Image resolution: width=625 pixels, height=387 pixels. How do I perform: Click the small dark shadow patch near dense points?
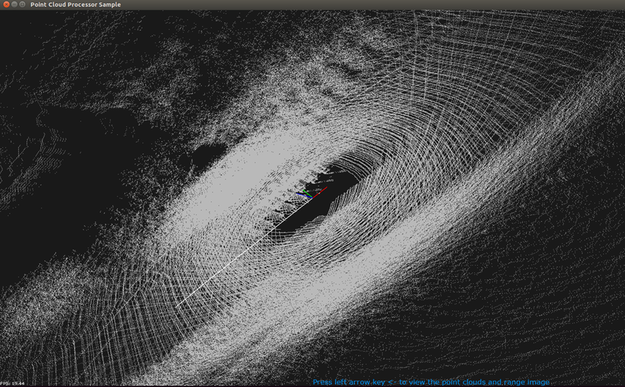207,155
